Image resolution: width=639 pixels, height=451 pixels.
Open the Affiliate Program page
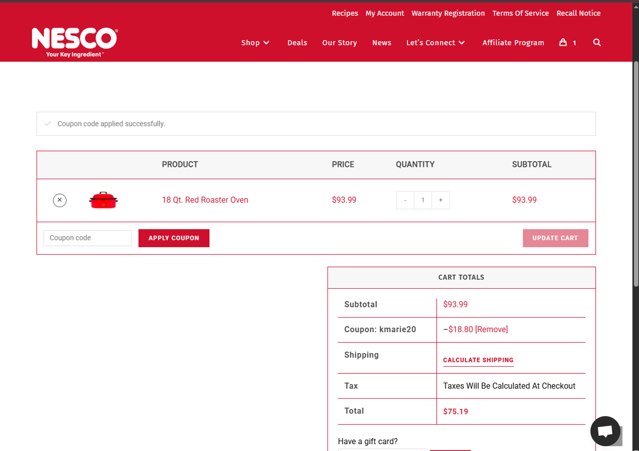513,42
